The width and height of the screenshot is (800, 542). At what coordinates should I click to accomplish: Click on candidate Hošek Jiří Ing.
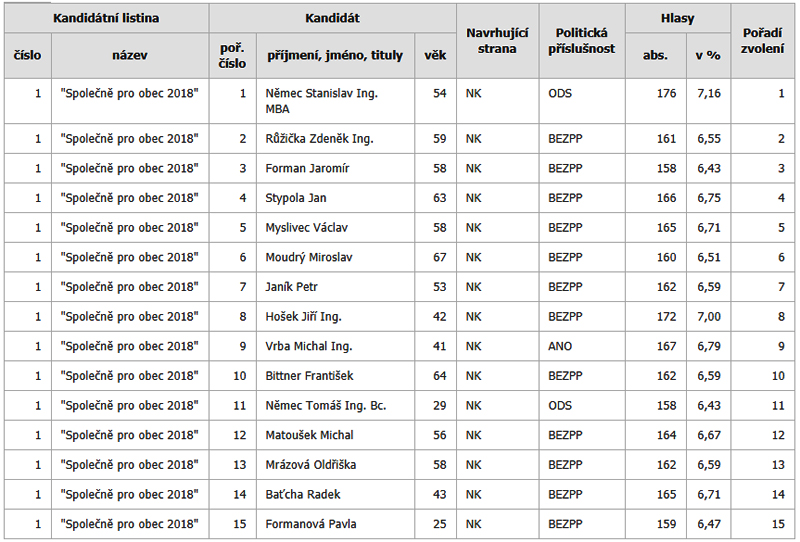click(x=304, y=317)
